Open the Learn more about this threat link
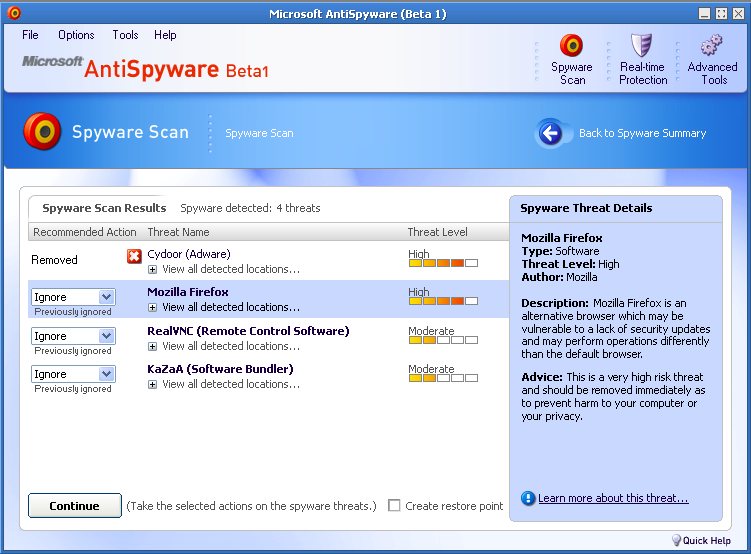751x554 pixels. point(613,498)
